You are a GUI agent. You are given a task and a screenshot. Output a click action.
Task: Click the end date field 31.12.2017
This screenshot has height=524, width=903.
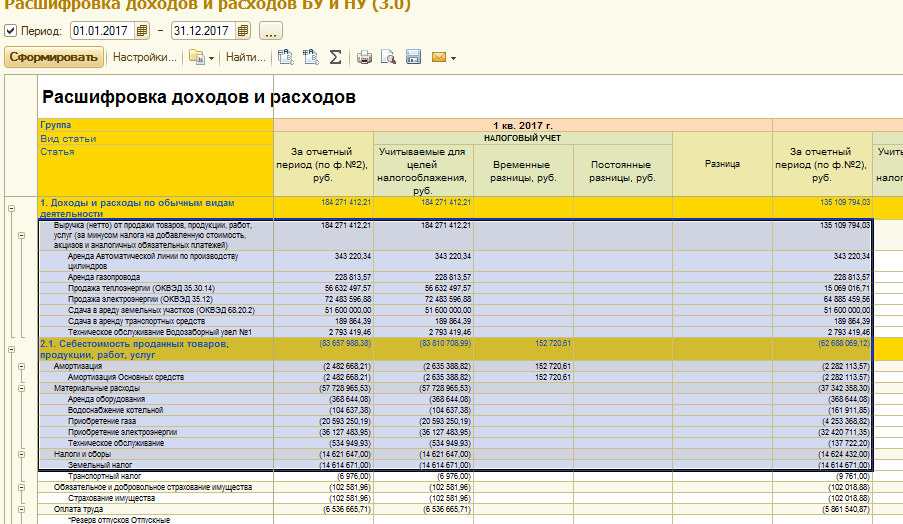[x=204, y=31]
